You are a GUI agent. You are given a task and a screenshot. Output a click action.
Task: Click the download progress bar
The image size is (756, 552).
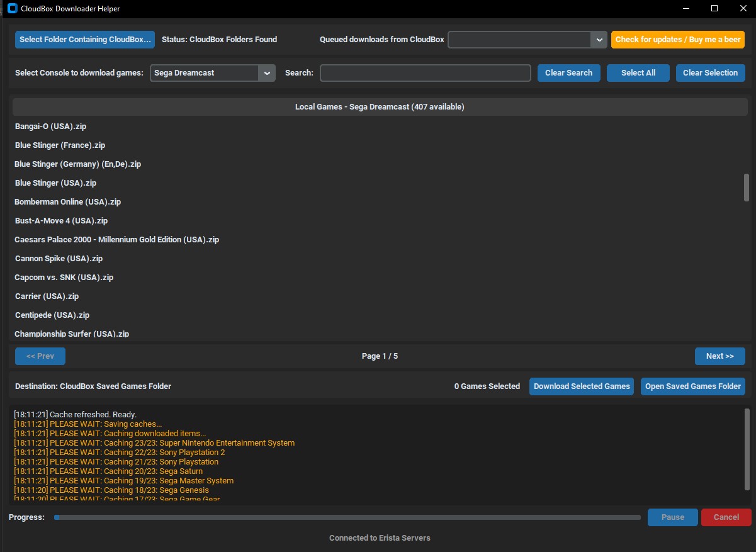click(x=347, y=517)
